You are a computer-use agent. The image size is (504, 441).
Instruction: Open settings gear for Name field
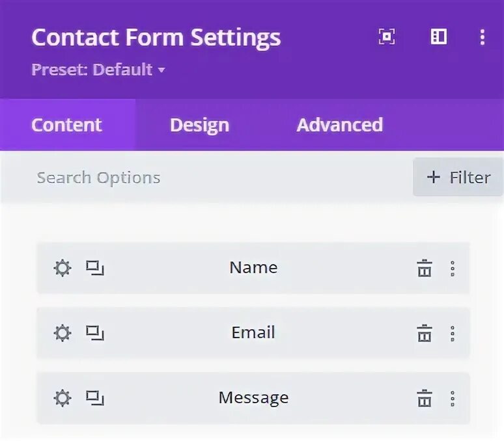tap(62, 268)
